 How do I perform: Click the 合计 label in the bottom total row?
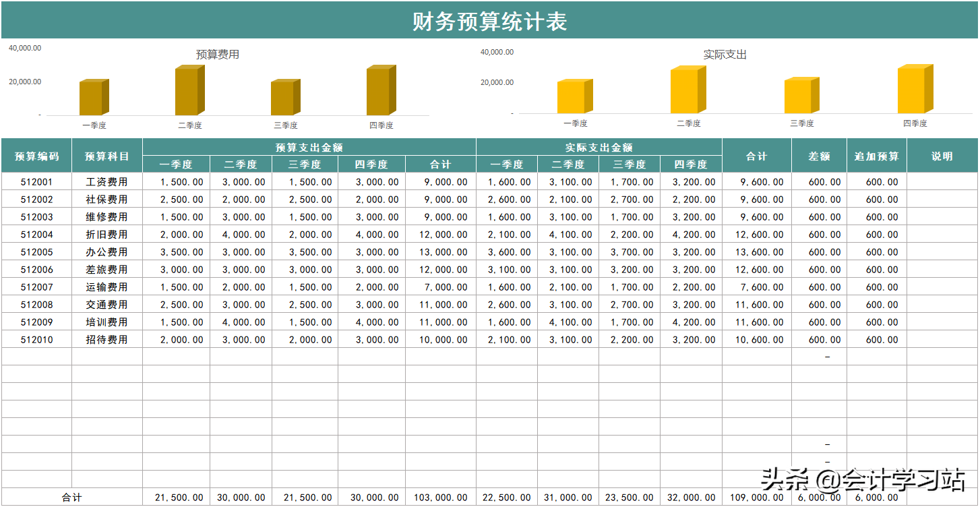pyautogui.click(x=71, y=498)
